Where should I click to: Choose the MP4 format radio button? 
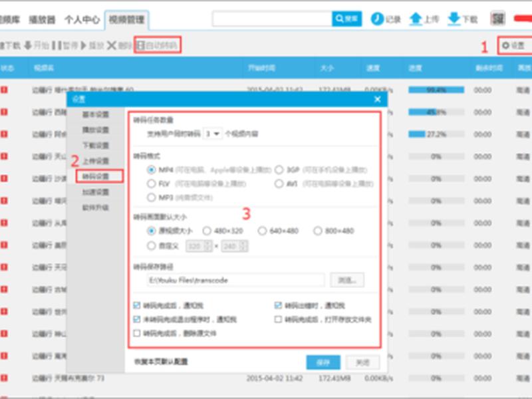pos(152,170)
